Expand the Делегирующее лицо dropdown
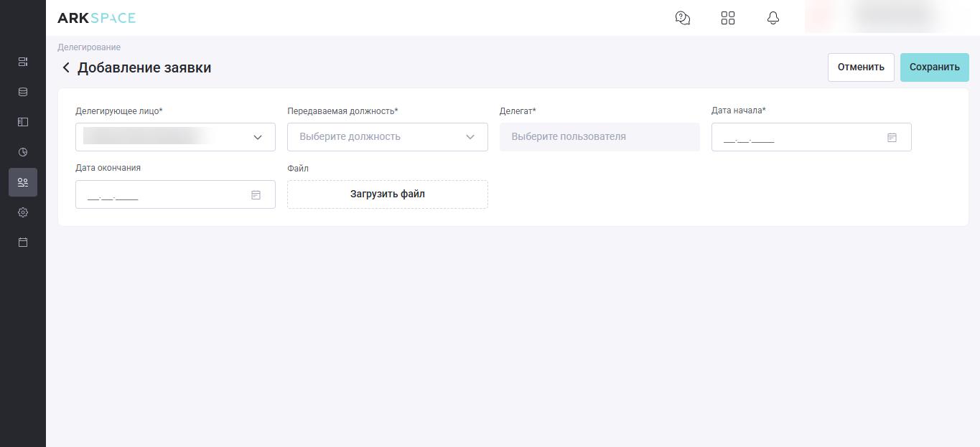The image size is (980, 447). coord(175,137)
